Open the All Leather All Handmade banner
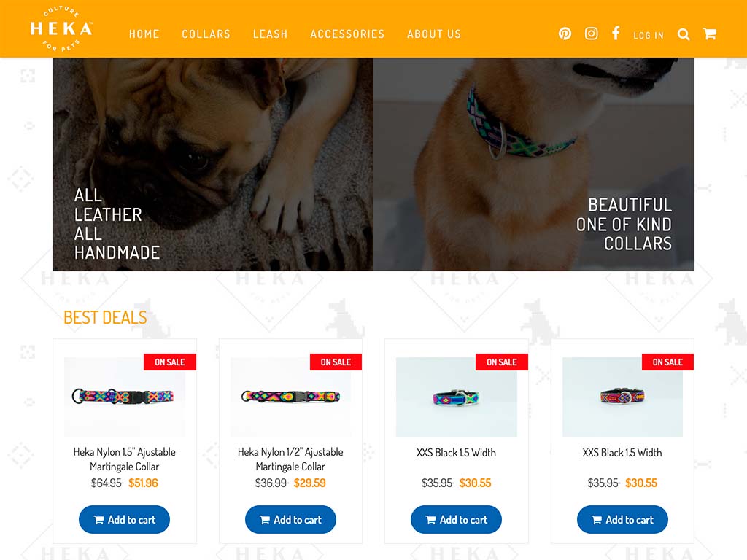The width and height of the screenshot is (747, 560). point(213,164)
